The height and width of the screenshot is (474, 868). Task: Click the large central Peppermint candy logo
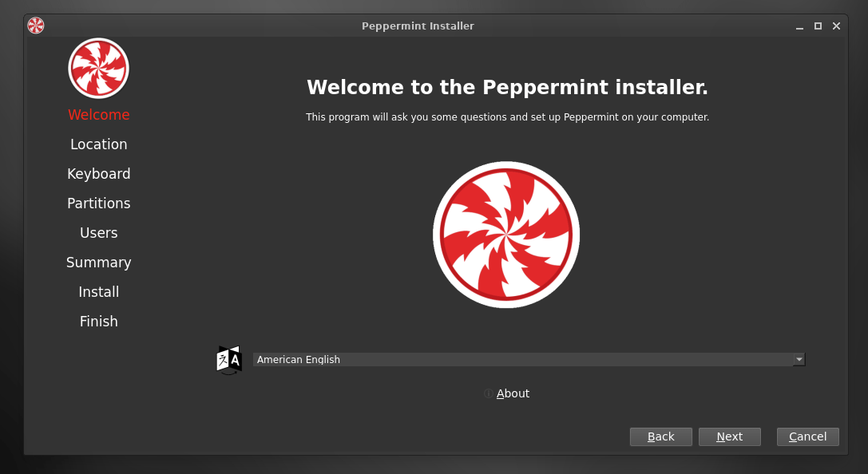point(506,235)
